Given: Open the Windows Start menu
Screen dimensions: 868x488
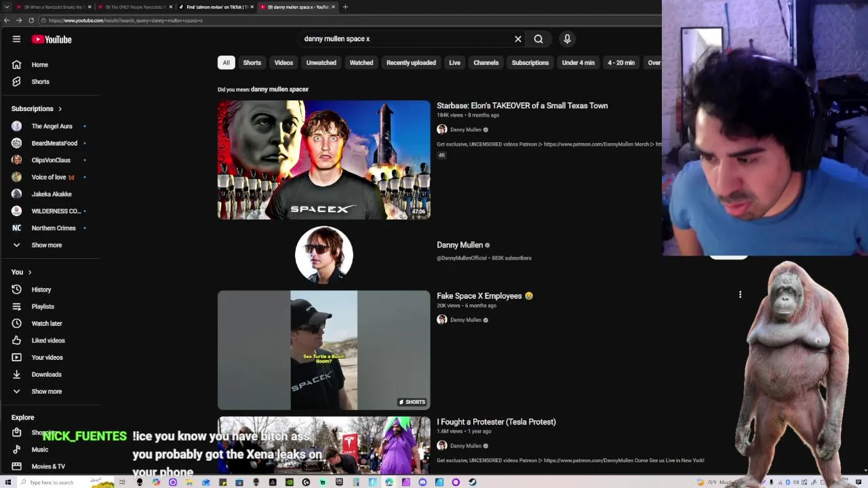Looking at the screenshot, I should click(7, 482).
